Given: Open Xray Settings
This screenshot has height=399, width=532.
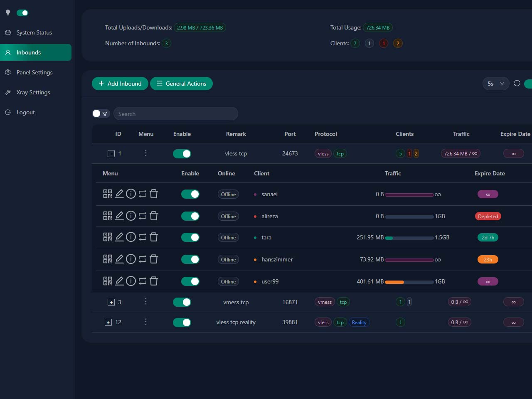Looking at the screenshot, I should tap(36, 92).
